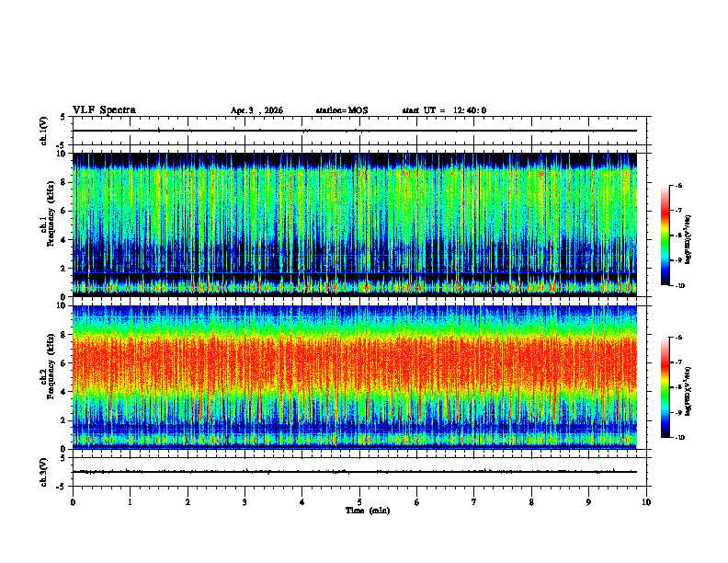Click time axis tick label "9"
The width and height of the screenshot is (728, 563).
(x=588, y=502)
